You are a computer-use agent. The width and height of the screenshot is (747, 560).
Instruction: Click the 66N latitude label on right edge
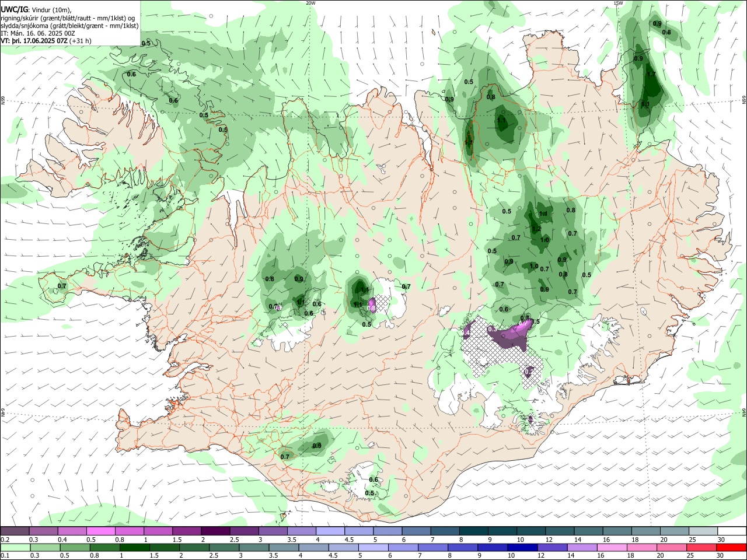tap(744, 100)
